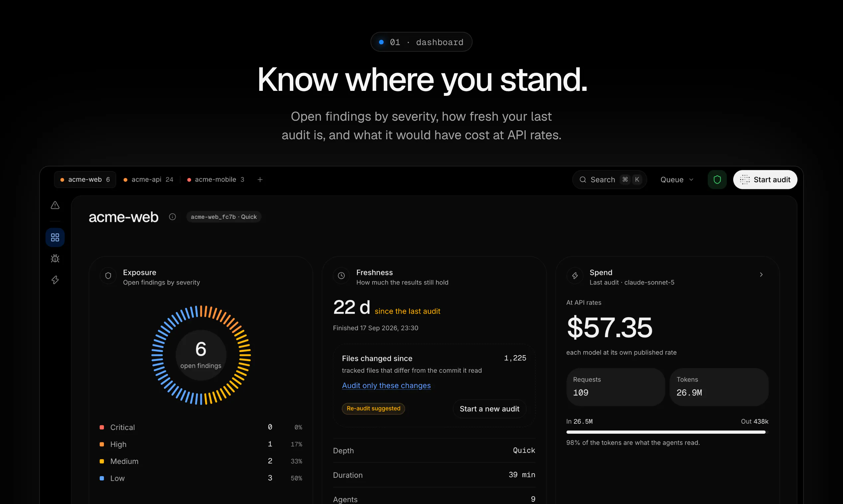Click Finished 17 Sep 2026, 23:30 text

coord(376,328)
